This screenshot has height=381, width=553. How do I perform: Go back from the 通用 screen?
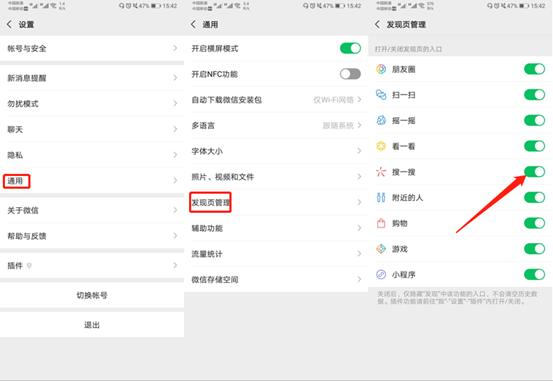193,24
